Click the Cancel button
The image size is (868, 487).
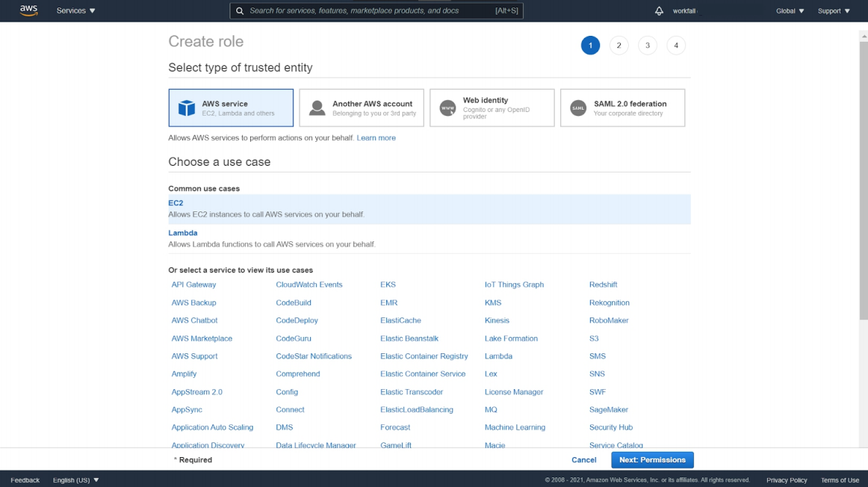(x=583, y=460)
